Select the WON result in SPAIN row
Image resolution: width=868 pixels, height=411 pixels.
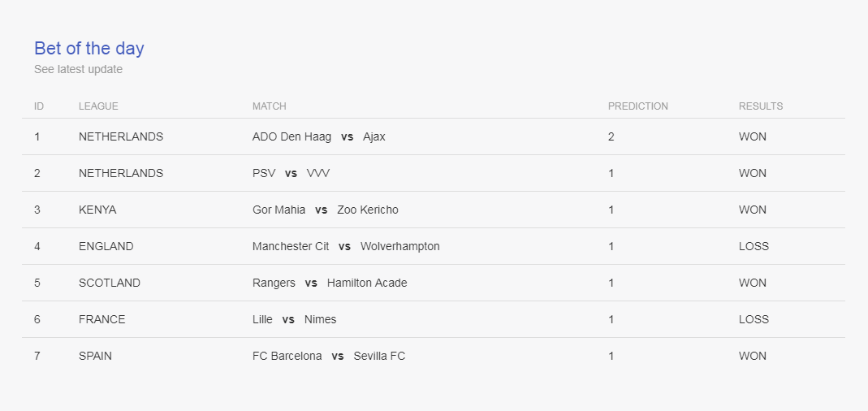click(x=753, y=356)
